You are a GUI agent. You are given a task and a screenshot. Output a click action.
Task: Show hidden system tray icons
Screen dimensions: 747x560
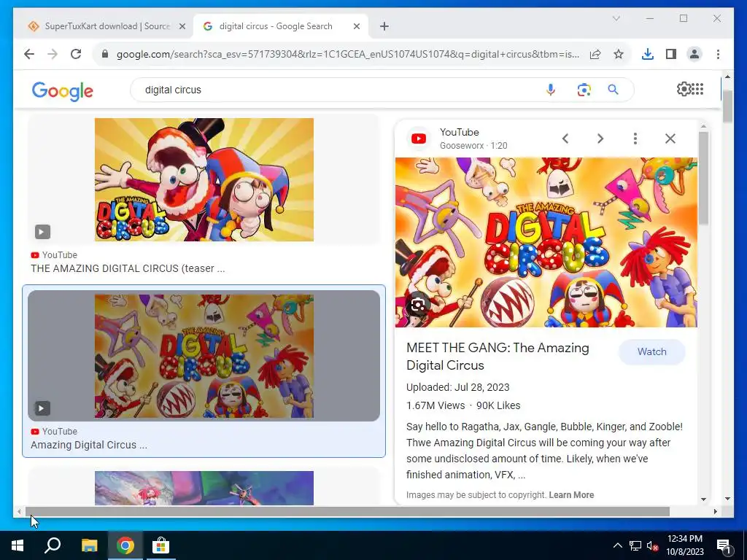click(617, 545)
